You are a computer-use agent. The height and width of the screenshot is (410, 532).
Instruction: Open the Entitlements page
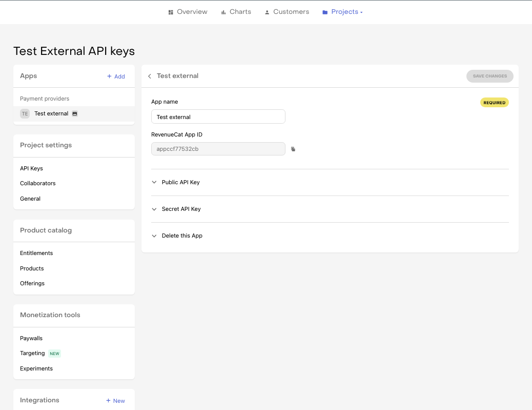point(36,253)
